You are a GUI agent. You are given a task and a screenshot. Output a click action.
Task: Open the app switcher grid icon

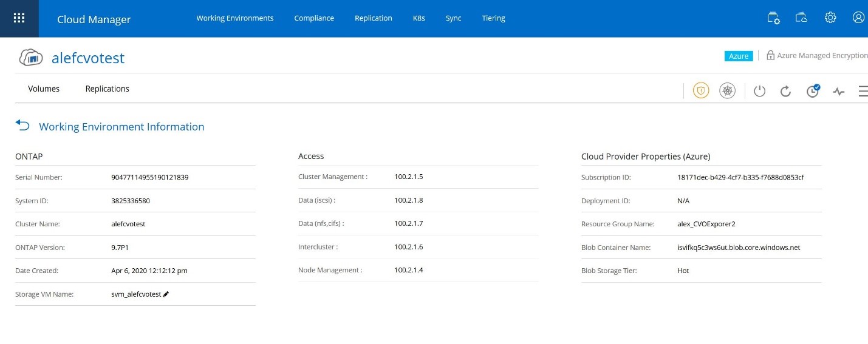point(19,18)
